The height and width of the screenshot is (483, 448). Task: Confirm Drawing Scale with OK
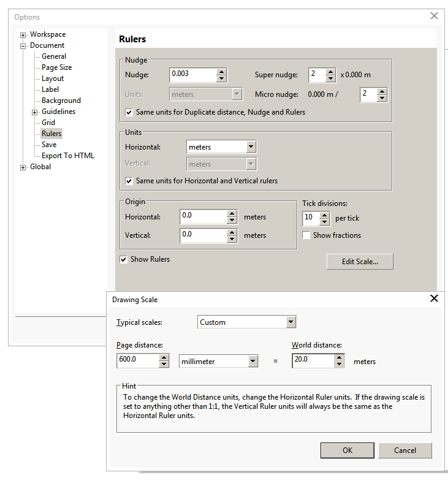click(347, 451)
